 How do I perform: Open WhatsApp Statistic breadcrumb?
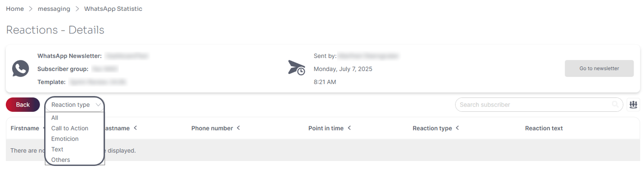pyautogui.click(x=113, y=9)
